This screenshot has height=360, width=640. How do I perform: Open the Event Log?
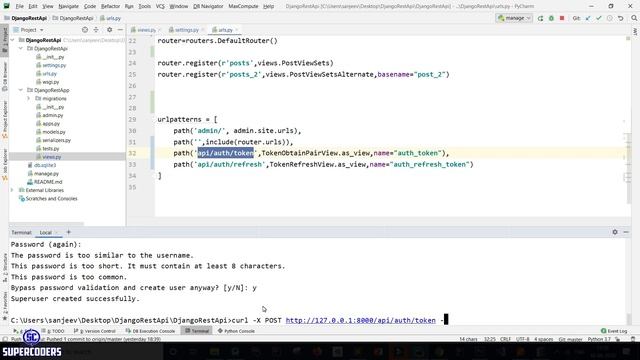point(614,331)
